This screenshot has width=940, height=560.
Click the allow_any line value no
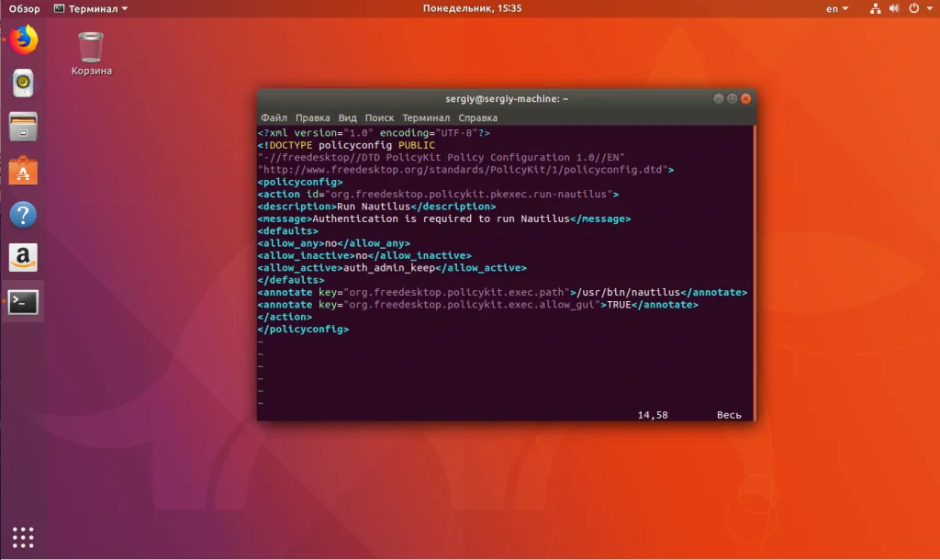pyautogui.click(x=330, y=243)
